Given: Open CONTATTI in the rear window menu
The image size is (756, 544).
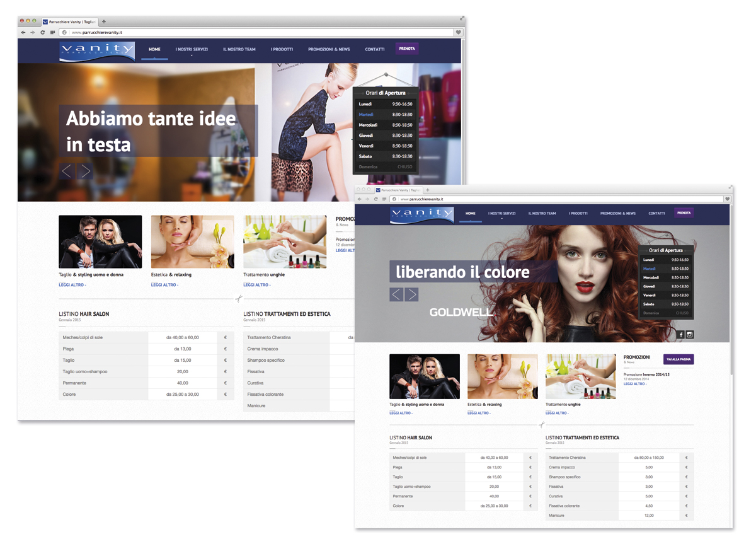Looking at the screenshot, I should click(375, 49).
